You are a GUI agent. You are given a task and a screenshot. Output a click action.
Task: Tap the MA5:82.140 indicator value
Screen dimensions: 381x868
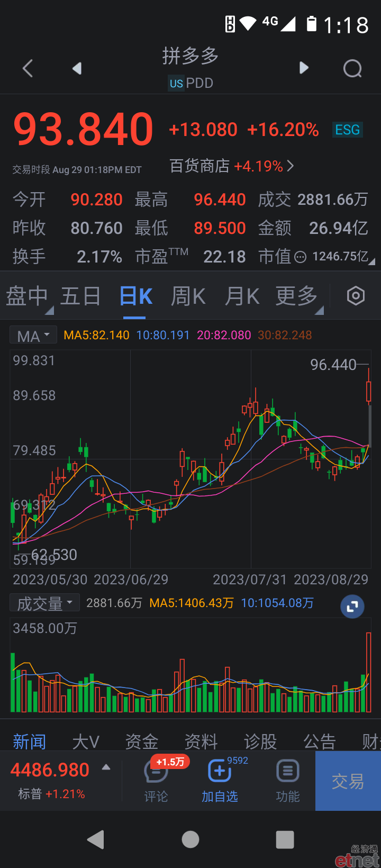click(96, 335)
